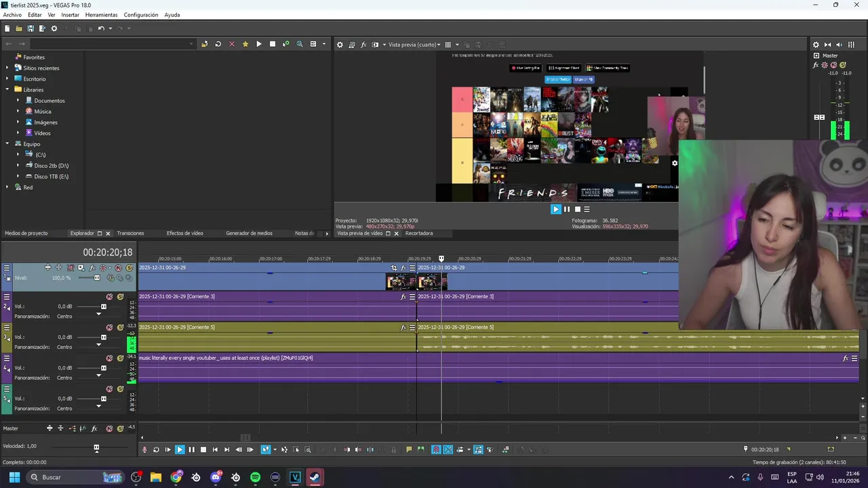This screenshot has width=868, height=488.
Task: Expand the Sitios recientes tree node
Action: coord(8,68)
